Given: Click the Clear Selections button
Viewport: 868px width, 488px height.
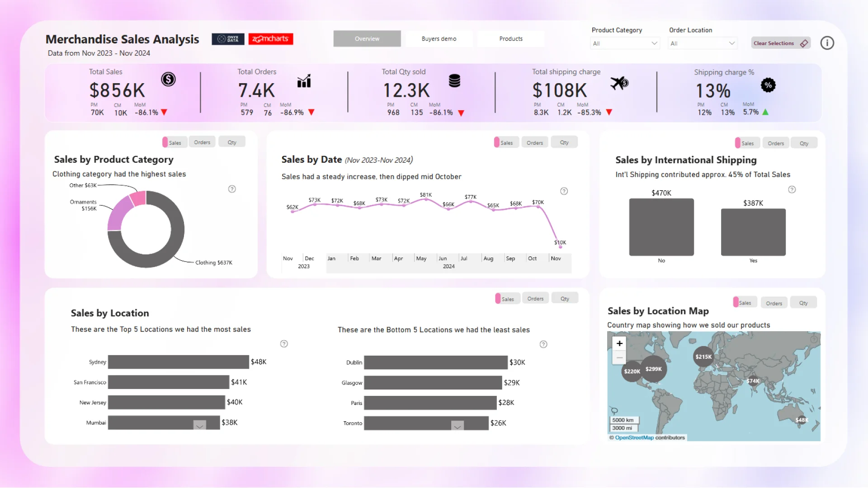Looking at the screenshot, I should tap(781, 43).
